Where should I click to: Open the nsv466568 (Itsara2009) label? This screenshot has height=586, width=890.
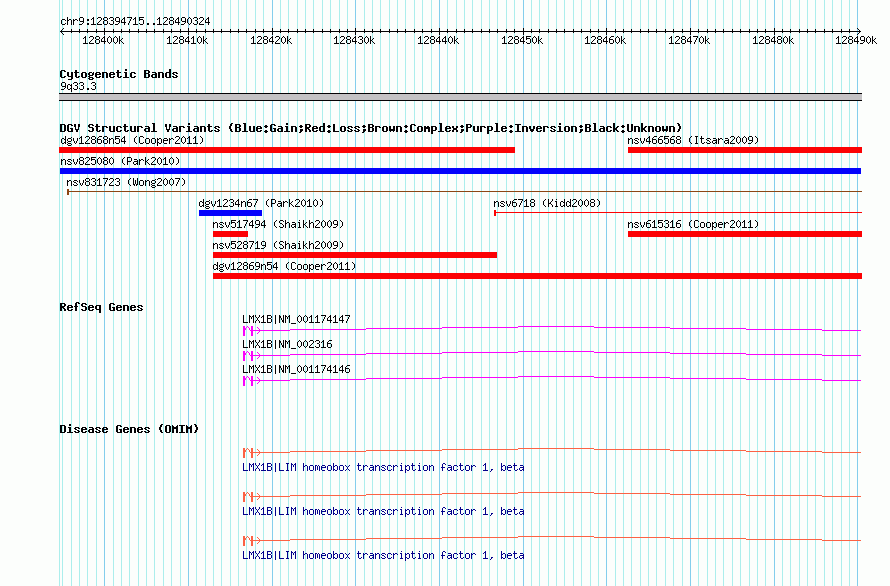click(x=693, y=140)
